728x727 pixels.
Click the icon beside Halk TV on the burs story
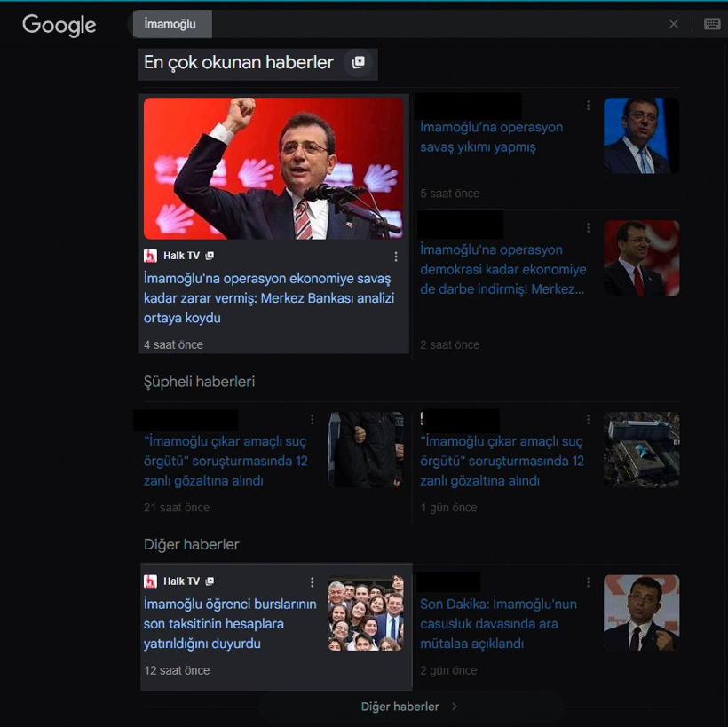click(x=210, y=581)
